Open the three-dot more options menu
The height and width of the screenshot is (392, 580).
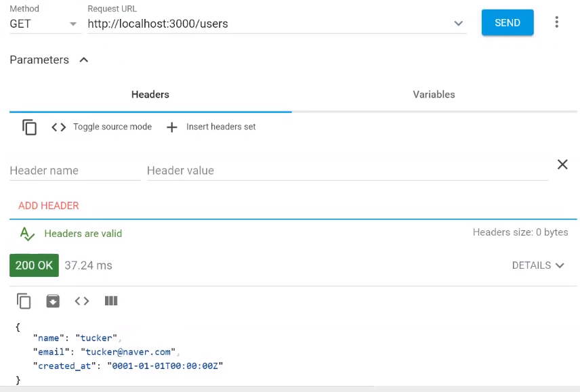556,22
